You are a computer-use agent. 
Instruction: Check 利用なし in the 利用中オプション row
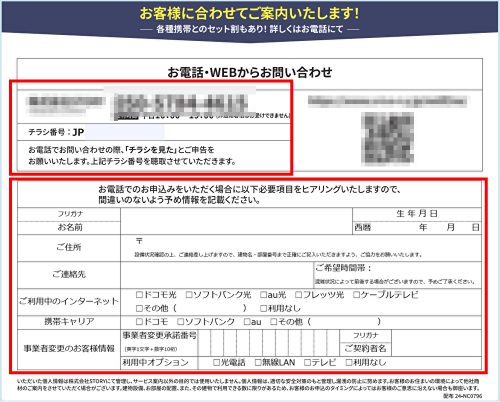click(x=349, y=362)
